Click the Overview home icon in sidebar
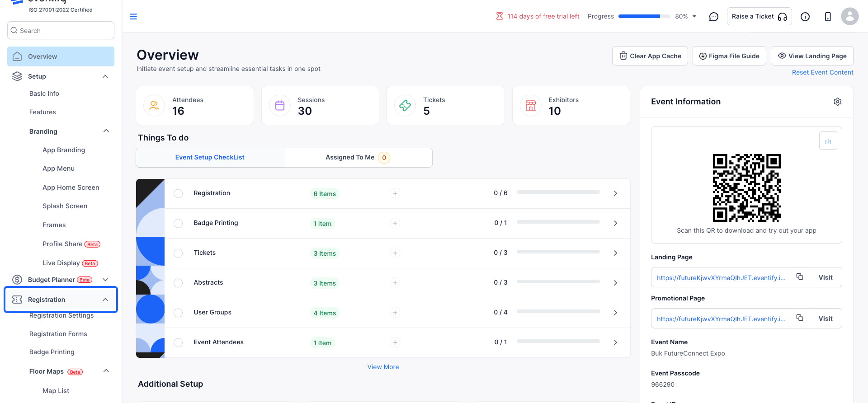 17,56
